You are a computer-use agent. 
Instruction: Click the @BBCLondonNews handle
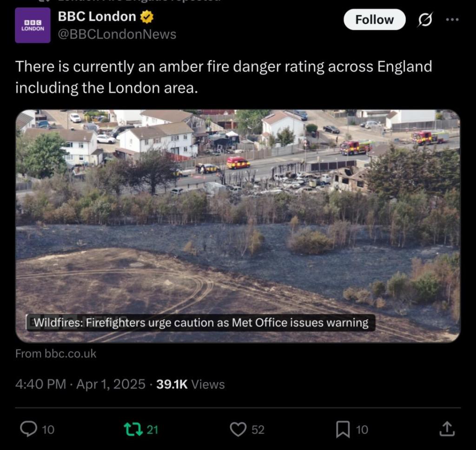click(x=117, y=34)
